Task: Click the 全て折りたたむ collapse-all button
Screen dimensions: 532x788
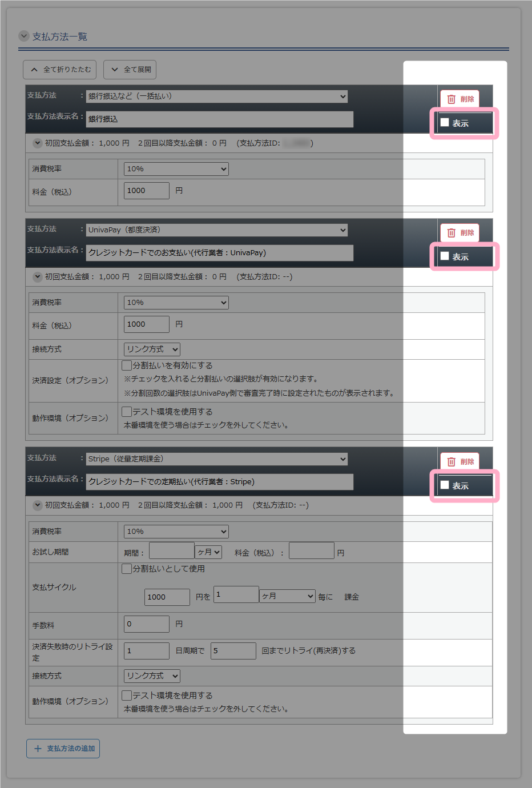Action: (60, 70)
